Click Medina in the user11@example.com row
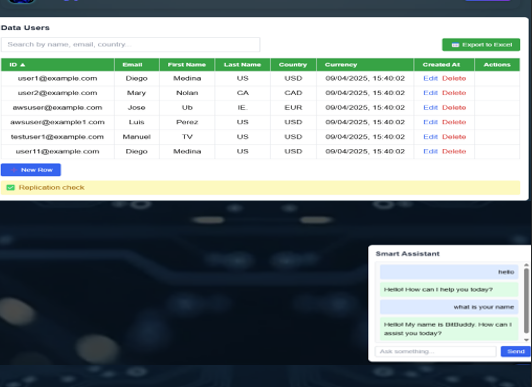The width and height of the screenshot is (532, 387). (187, 151)
